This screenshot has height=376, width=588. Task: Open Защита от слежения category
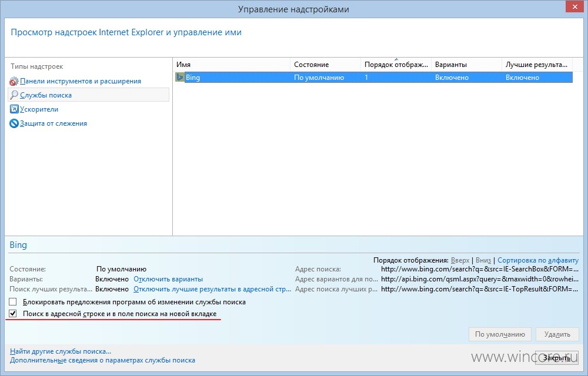pos(54,123)
